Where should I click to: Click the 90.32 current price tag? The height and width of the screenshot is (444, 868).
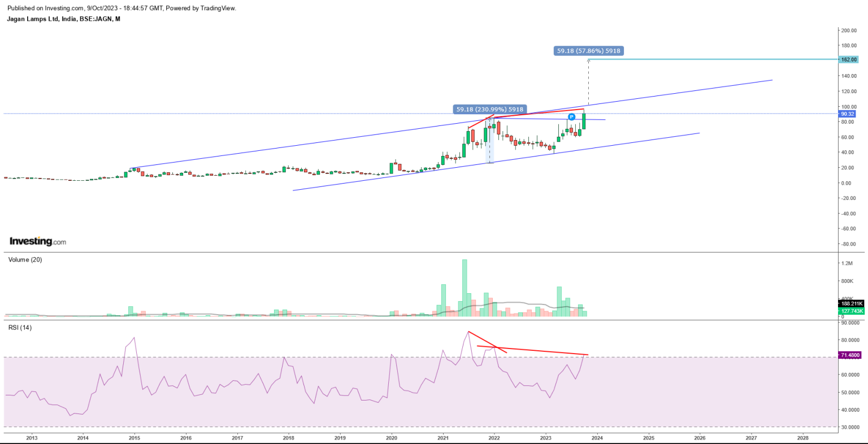848,114
